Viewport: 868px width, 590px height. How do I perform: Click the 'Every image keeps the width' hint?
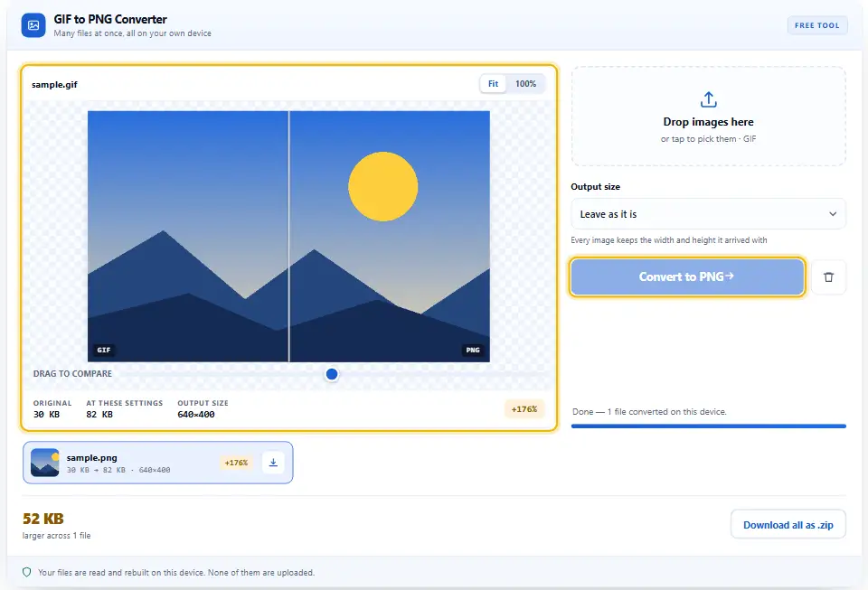click(669, 240)
